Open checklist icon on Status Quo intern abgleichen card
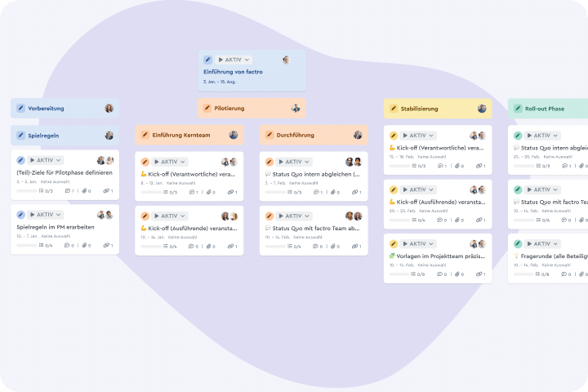This screenshot has height=392, width=588. (x=289, y=192)
